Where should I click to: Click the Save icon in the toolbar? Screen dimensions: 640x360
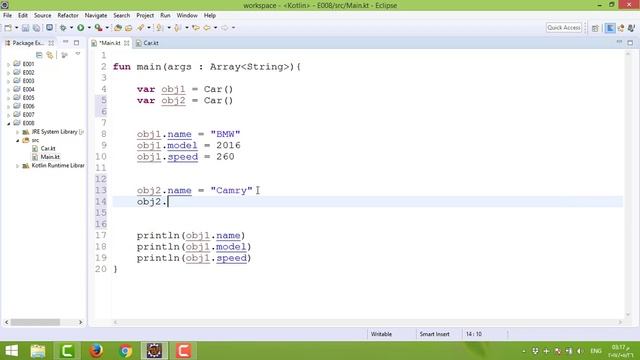tap(25, 28)
